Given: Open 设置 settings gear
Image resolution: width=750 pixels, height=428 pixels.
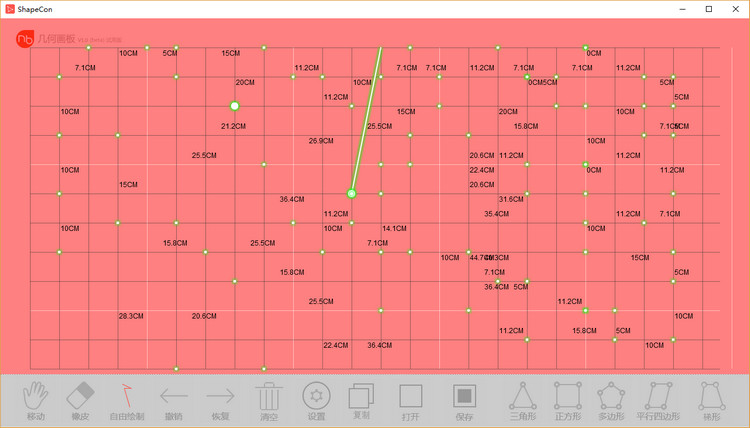Looking at the screenshot, I should [x=316, y=401].
